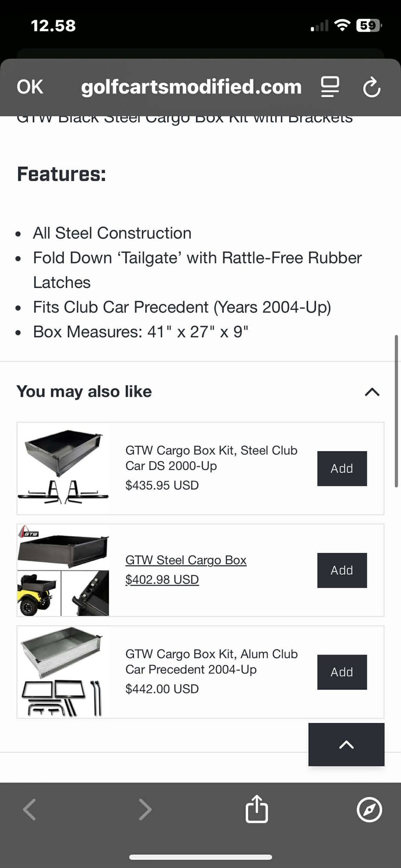Open GTW Cargo Box Kit Alum Precedent title
The height and width of the screenshot is (868, 401).
[x=211, y=661]
